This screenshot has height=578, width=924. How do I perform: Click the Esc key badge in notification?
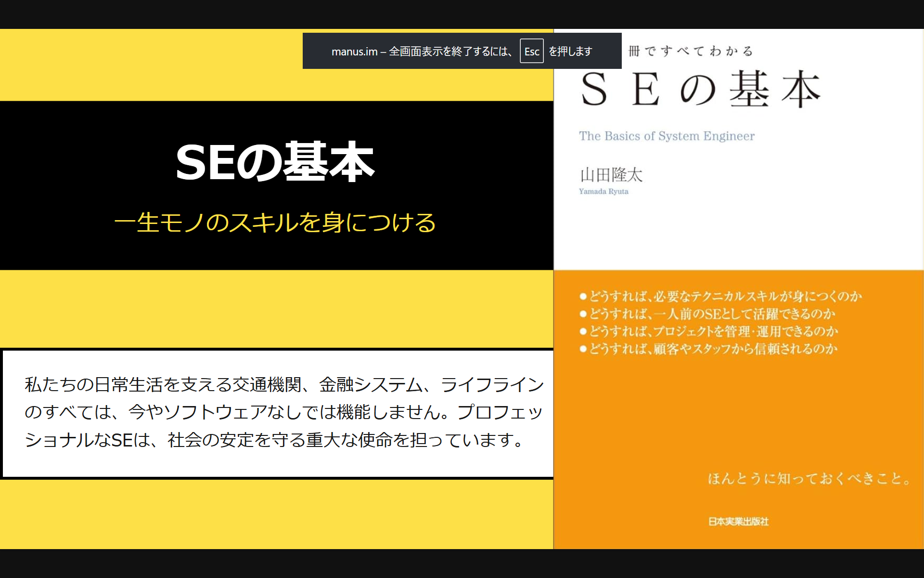click(x=531, y=51)
